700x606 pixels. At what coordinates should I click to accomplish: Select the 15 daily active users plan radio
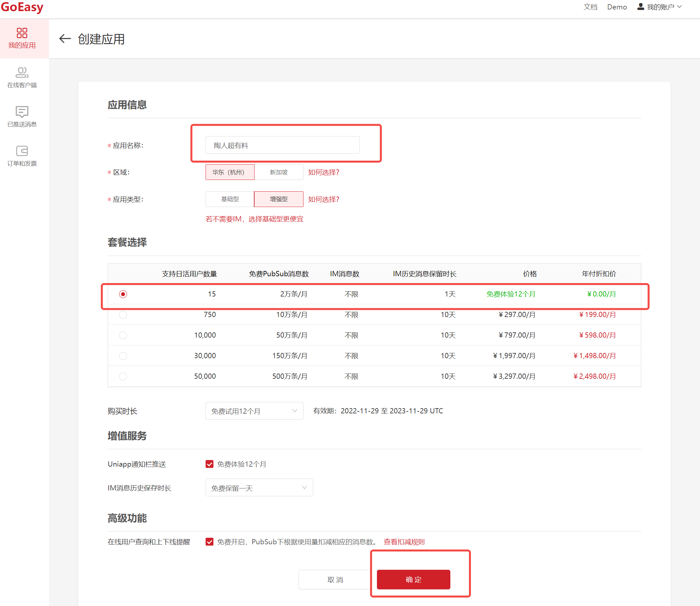click(123, 294)
